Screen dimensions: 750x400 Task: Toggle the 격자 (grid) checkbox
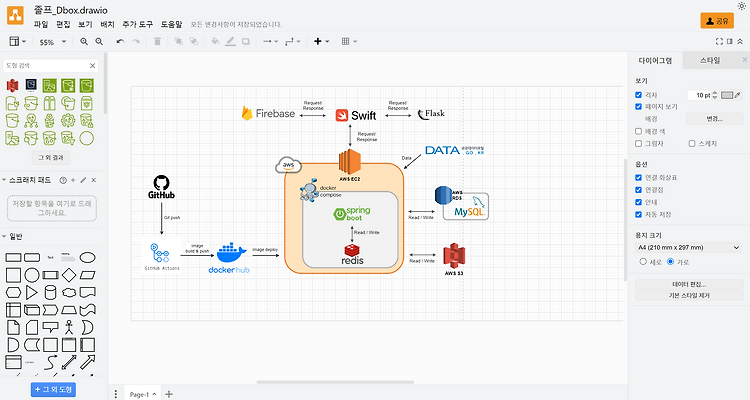point(638,95)
